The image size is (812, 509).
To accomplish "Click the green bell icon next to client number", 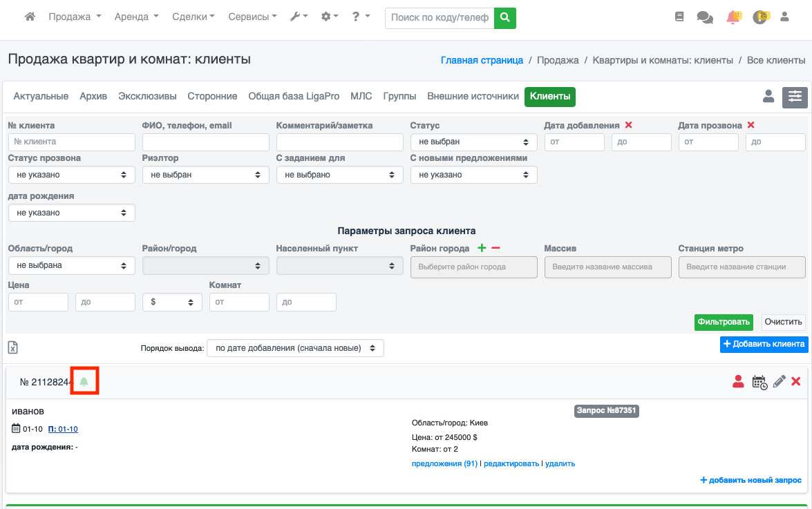I will [x=84, y=381].
